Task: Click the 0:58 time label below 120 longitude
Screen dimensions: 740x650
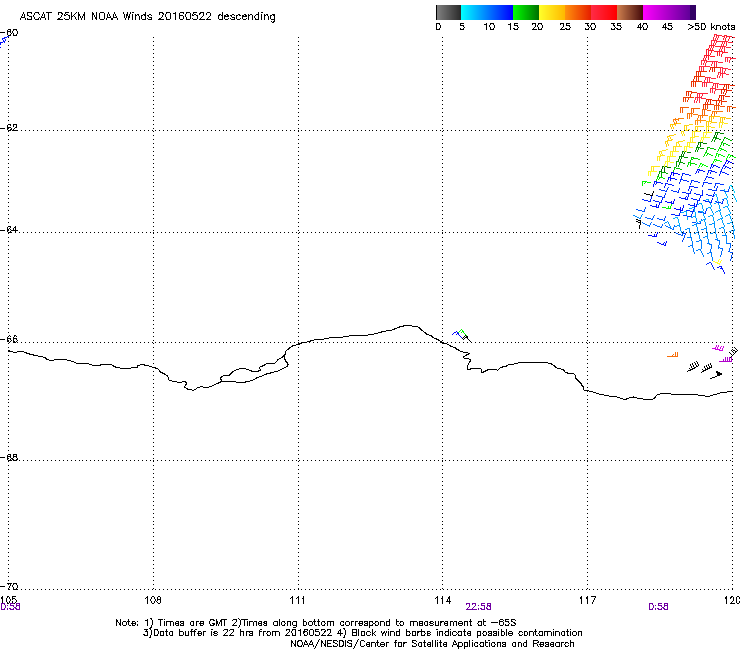Action: (658, 606)
